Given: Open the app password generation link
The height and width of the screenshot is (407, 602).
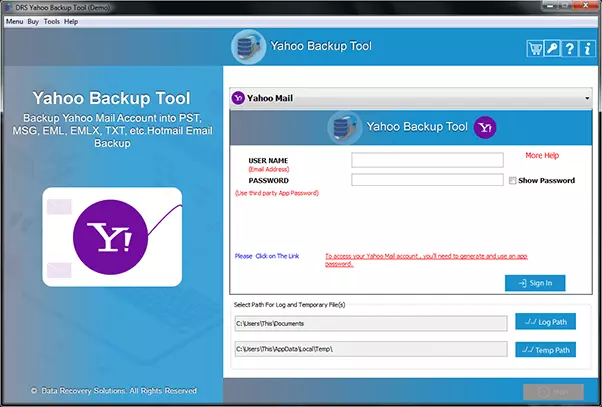Looking at the screenshot, I should coord(426,260).
